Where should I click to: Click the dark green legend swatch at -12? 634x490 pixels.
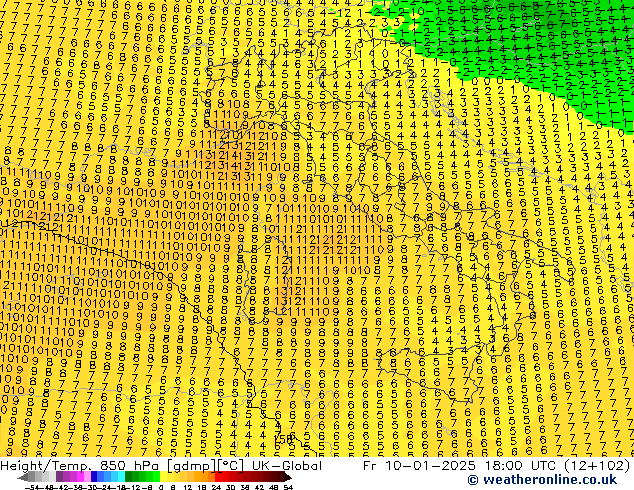point(129,477)
